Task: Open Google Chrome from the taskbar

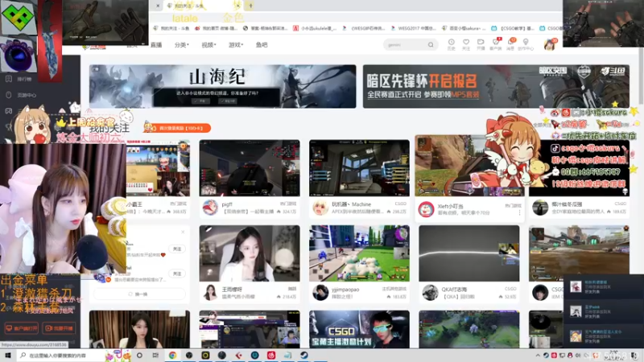Action: (x=172, y=355)
